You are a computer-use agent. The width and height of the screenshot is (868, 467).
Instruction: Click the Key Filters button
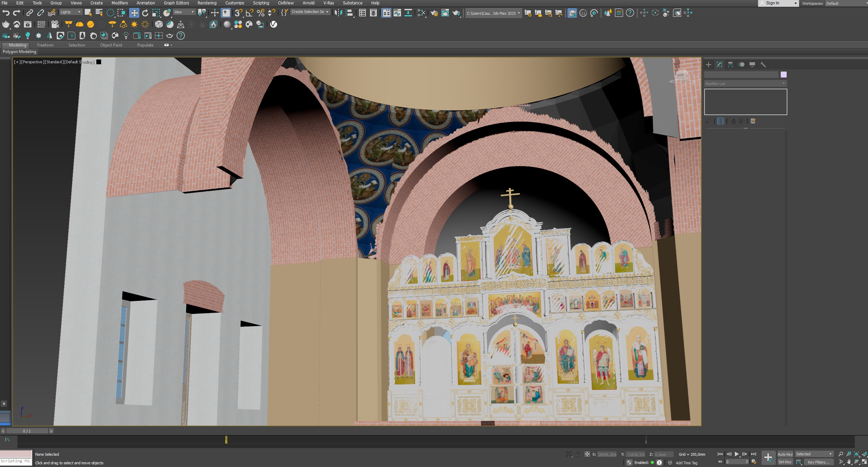818,462
